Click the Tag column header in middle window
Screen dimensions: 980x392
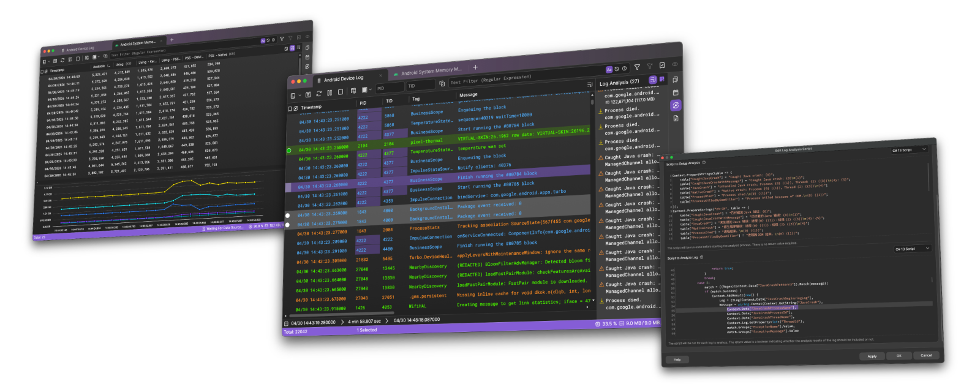[417, 99]
